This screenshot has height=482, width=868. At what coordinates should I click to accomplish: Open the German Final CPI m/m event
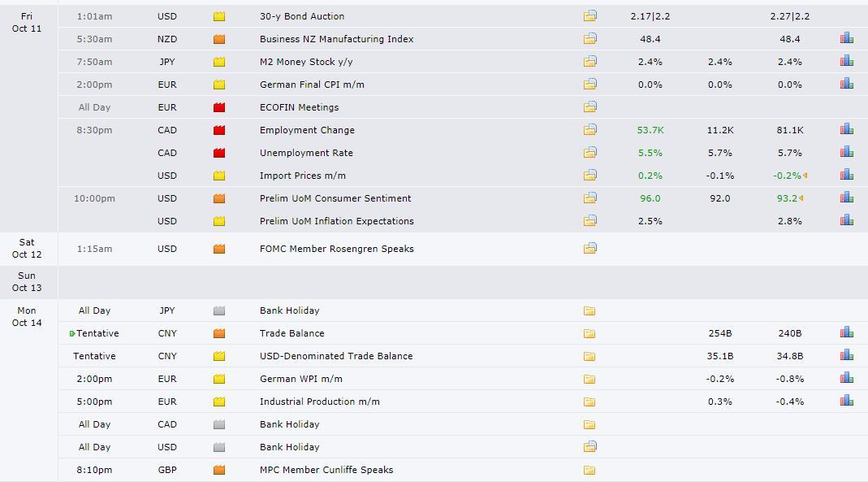tap(312, 85)
